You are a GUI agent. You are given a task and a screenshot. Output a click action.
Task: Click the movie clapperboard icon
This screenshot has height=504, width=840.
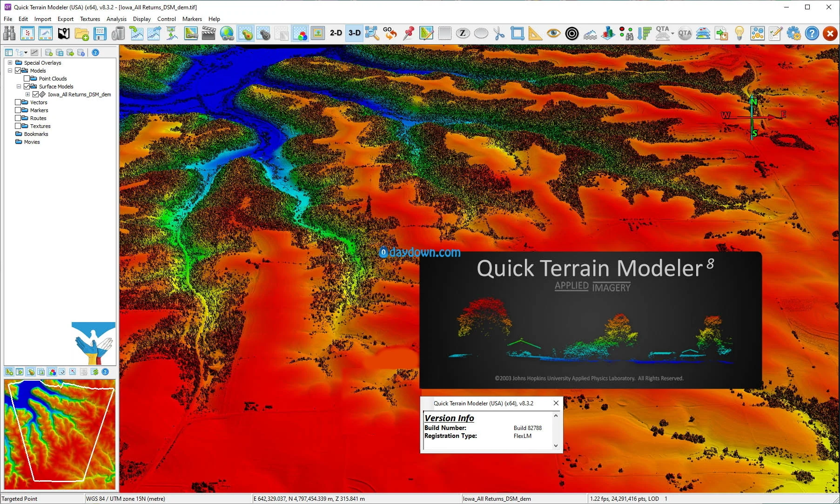point(208,34)
